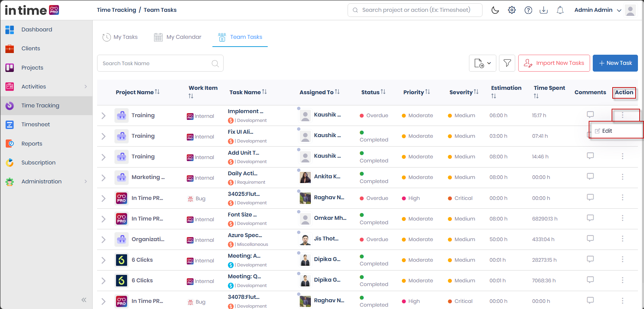Sort by Project Name column

pyautogui.click(x=138, y=92)
